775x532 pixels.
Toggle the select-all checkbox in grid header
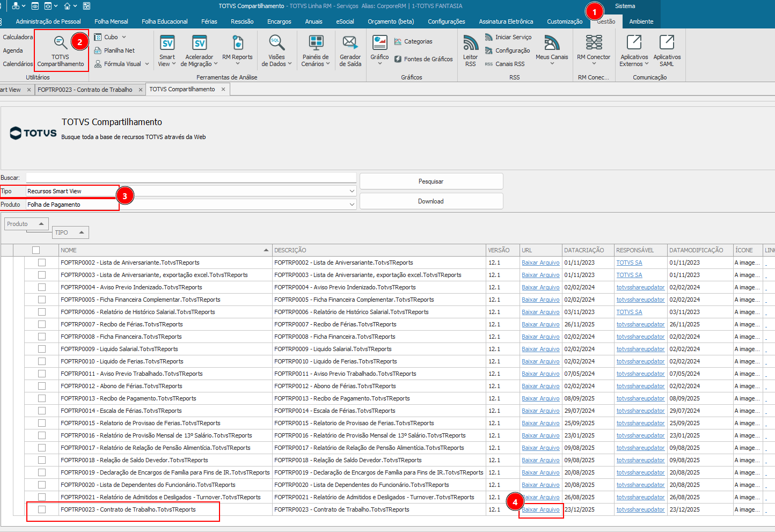point(36,250)
